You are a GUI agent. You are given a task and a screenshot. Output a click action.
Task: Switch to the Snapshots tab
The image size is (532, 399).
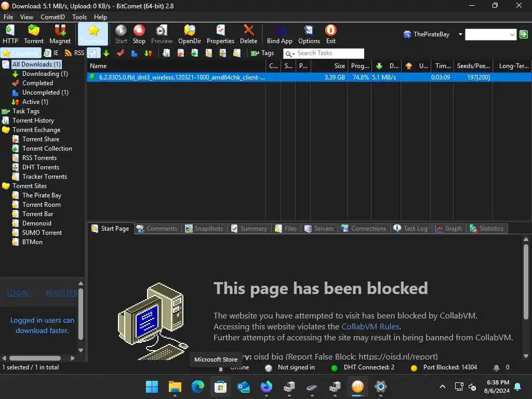[x=204, y=229]
